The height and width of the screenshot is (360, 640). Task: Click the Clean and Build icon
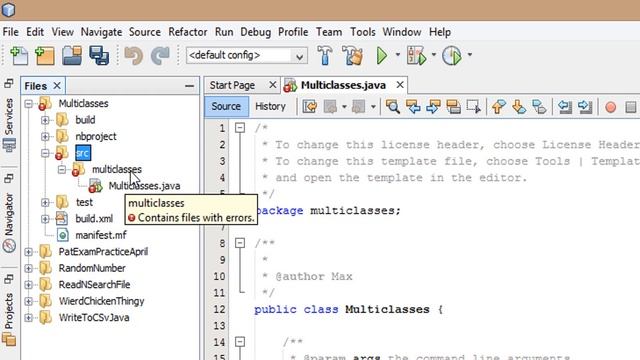(352, 56)
